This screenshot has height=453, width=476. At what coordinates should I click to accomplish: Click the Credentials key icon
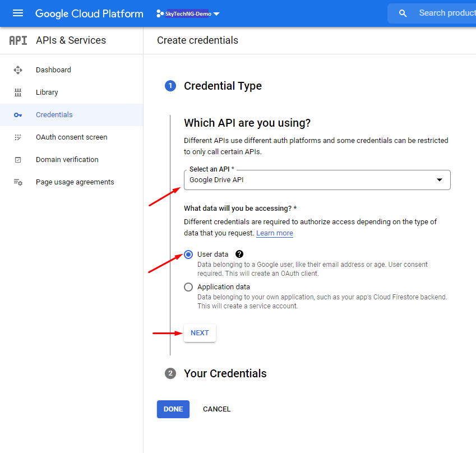click(x=18, y=115)
